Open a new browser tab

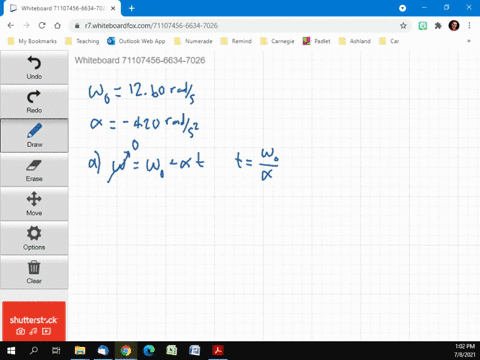132,8
